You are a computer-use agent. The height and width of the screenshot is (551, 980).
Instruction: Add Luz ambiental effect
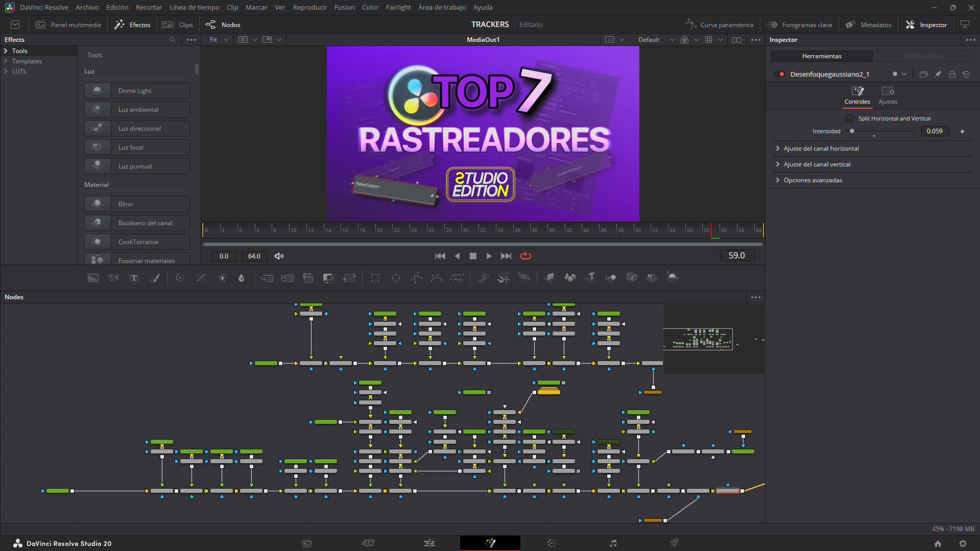pos(137,110)
